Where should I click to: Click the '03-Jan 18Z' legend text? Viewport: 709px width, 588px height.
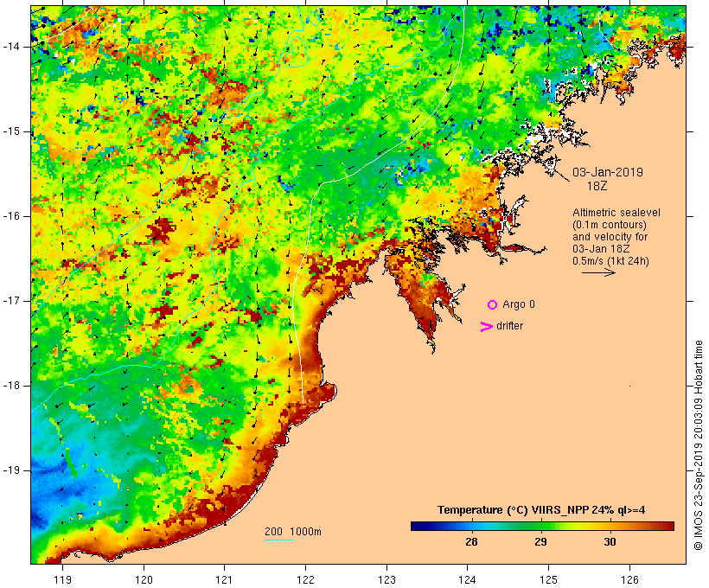(x=601, y=249)
